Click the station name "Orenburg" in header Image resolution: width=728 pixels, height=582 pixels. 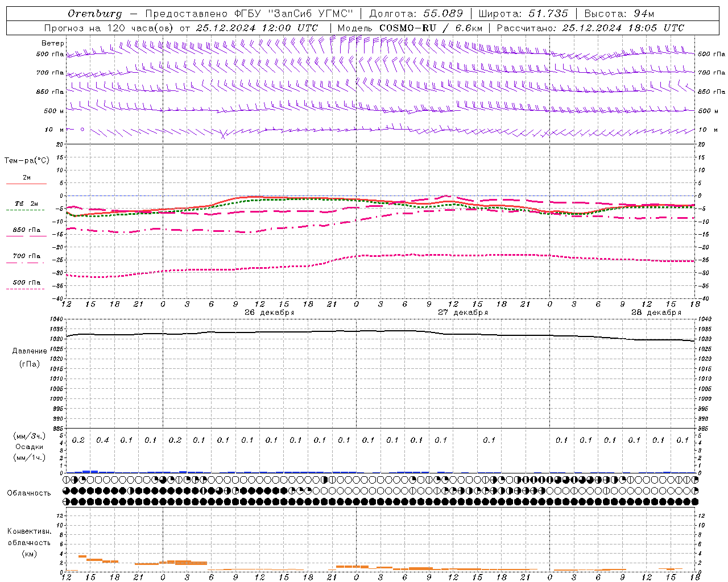click(94, 14)
